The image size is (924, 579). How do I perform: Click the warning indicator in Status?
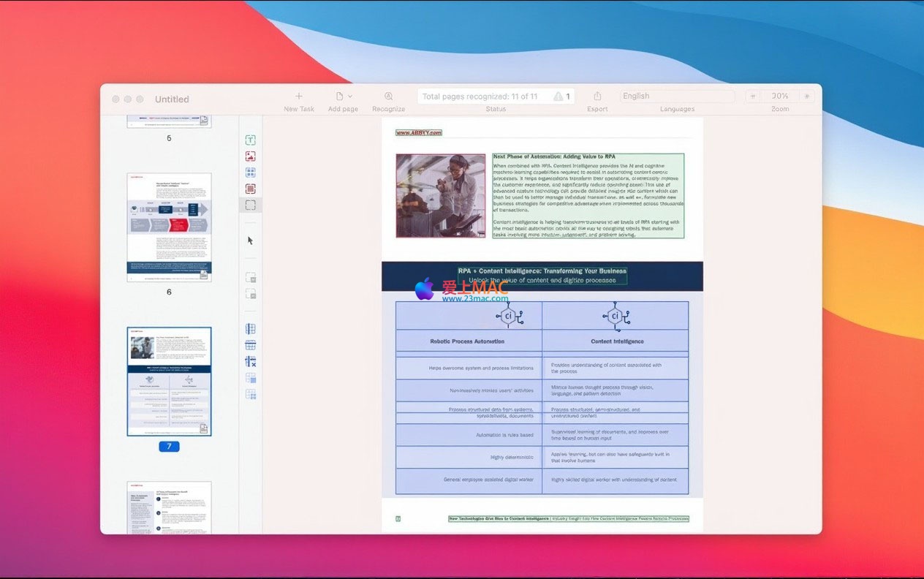[562, 96]
